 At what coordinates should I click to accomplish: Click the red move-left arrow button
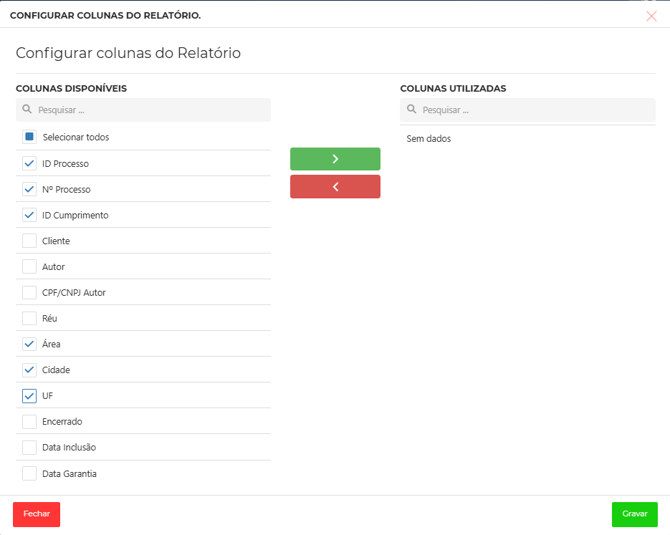335,187
